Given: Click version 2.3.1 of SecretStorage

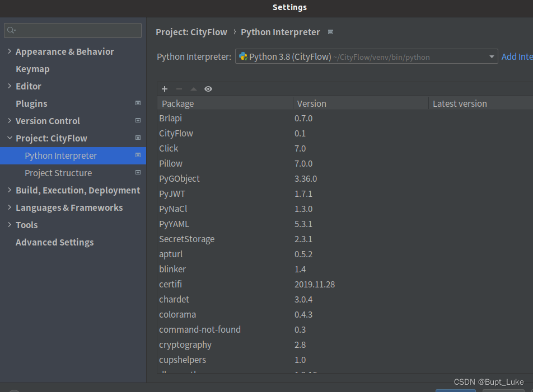Looking at the screenshot, I should click(303, 239).
